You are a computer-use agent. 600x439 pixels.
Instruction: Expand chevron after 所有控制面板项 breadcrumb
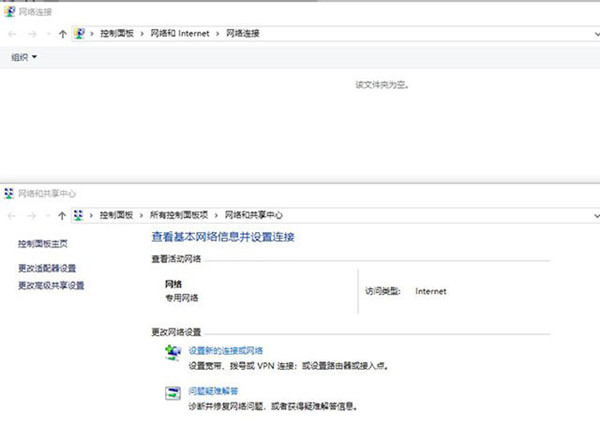[x=216, y=215]
